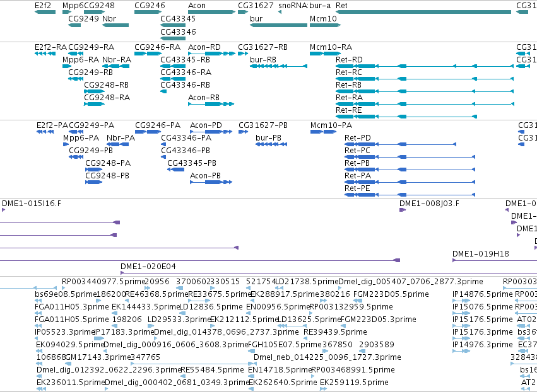This screenshot has width=537, height=392.
Task: Select the DME1-020E04 clone label
Action: point(148,267)
